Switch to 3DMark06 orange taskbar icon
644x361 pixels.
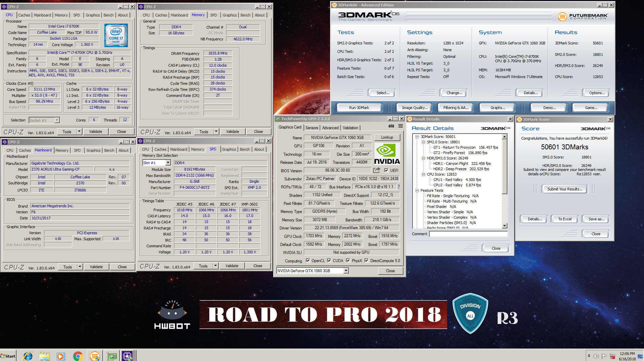[x=95, y=356]
